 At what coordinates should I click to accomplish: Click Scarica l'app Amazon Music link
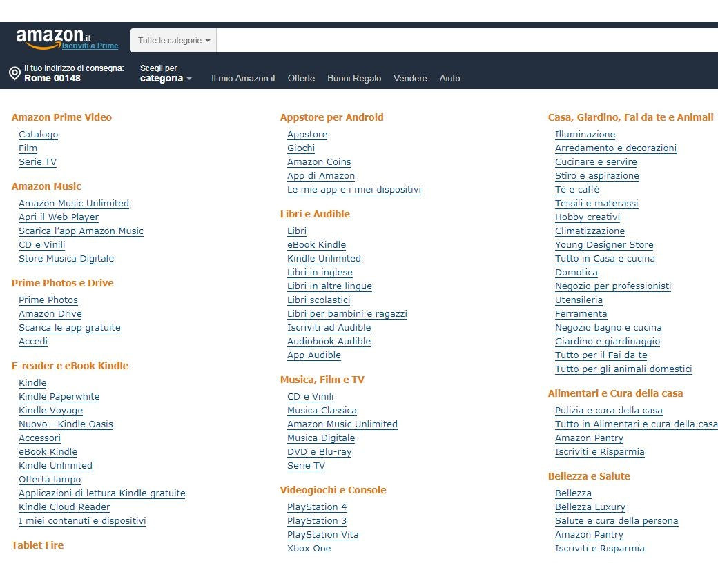81,231
